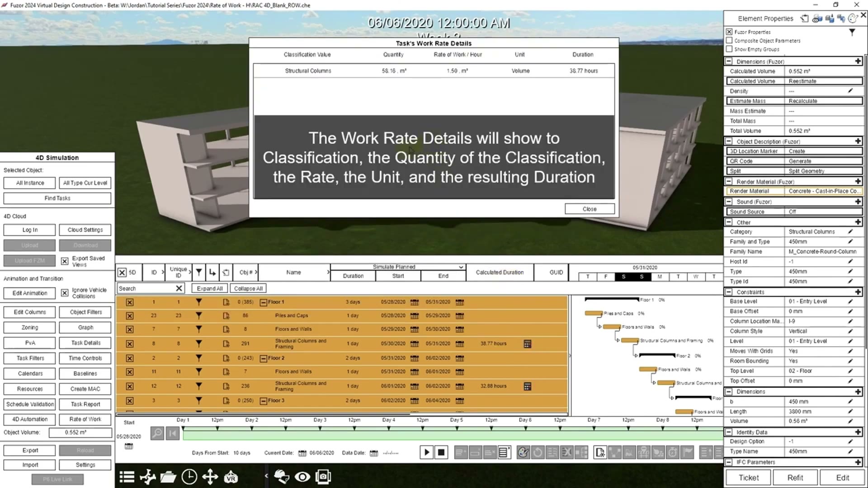
Task: Click Expand All tasks button
Action: 209,289
